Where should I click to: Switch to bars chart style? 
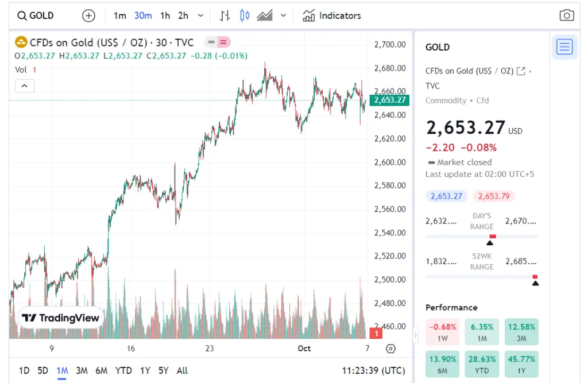225,16
